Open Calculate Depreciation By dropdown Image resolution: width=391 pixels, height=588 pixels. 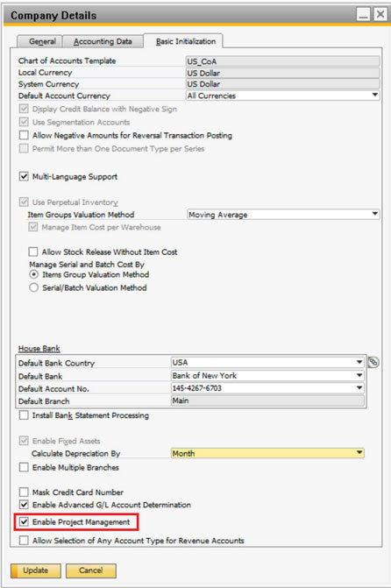(267, 453)
